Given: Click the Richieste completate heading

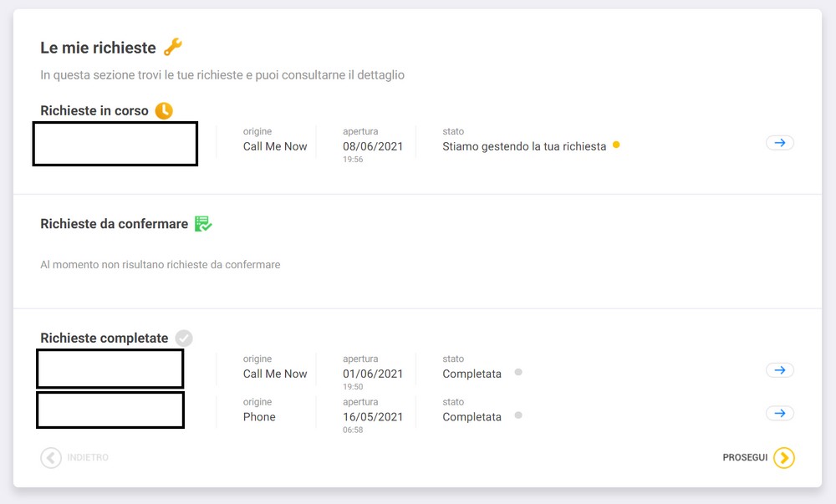Looking at the screenshot, I should pos(104,339).
